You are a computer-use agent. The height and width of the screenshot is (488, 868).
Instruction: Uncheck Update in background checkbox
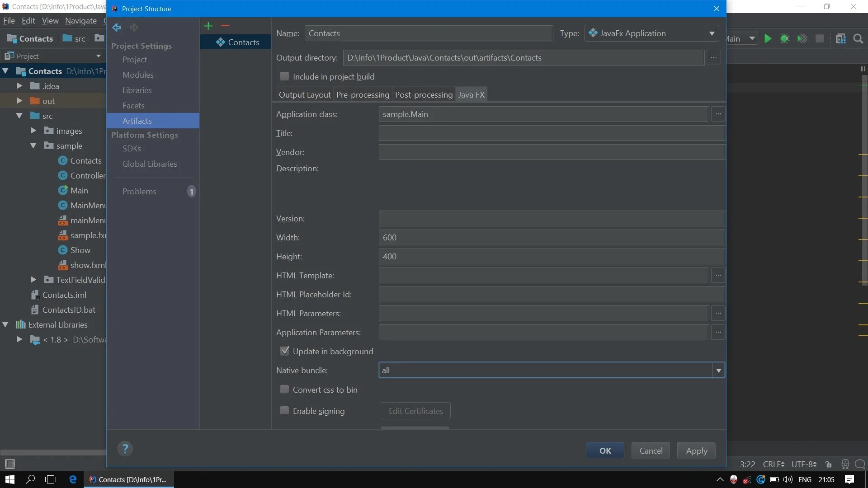point(284,351)
